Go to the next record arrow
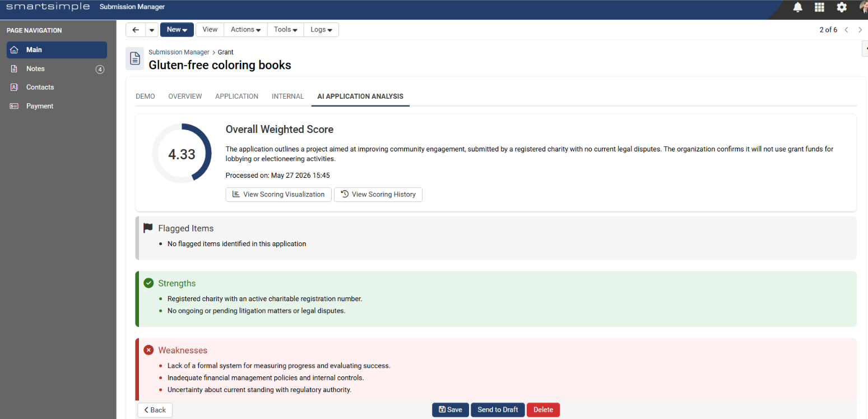The width and height of the screenshot is (868, 419). [x=860, y=30]
